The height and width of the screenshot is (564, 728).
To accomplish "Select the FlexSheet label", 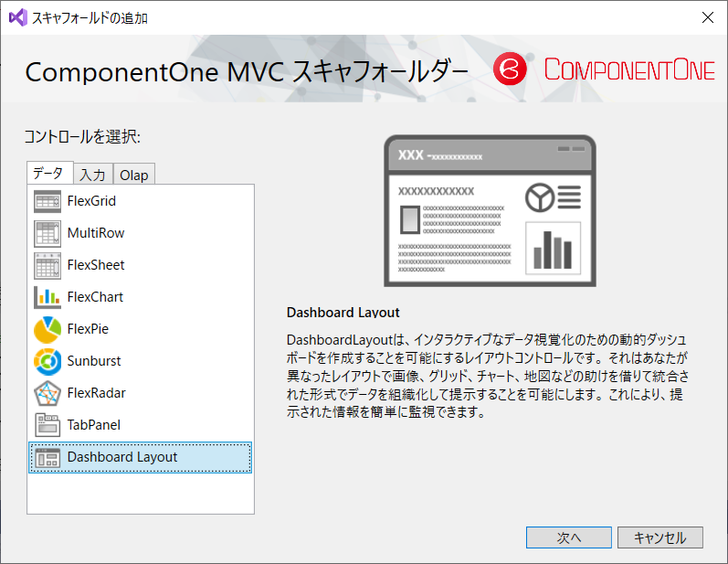I will [96, 265].
